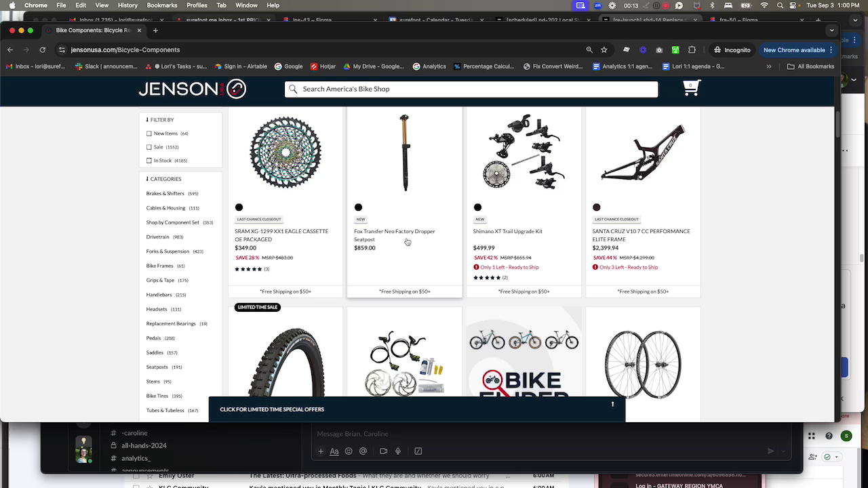The width and height of the screenshot is (868, 488).
Task: Open the Seatposts category
Action: click(x=157, y=367)
